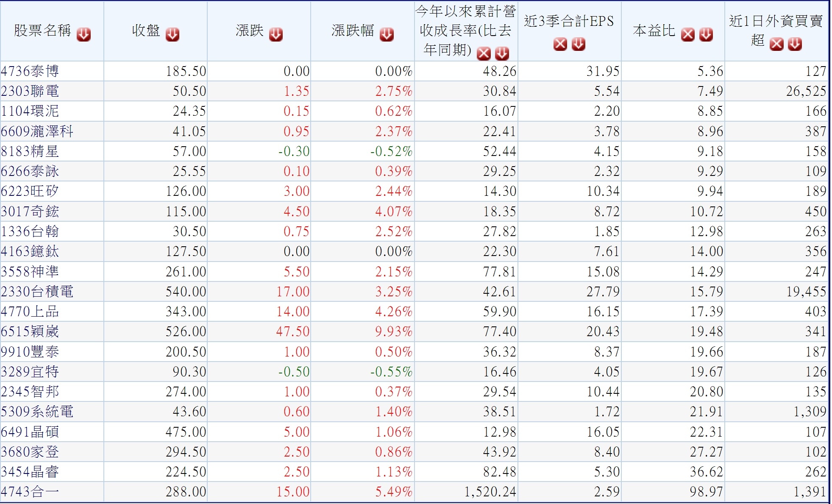Open stock link 2330台積電
This screenshot has height=504, width=832.
pyautogui.click(x=37, y=292)
